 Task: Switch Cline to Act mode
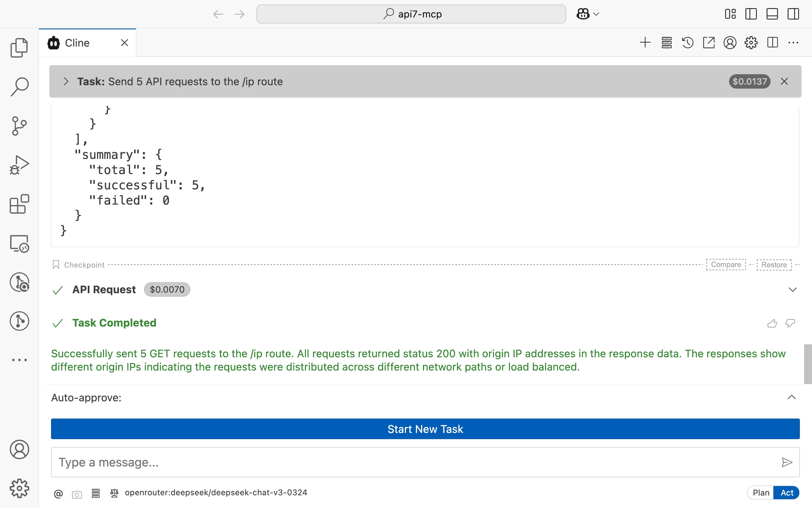pyautogui.click(x=787, y=492)
